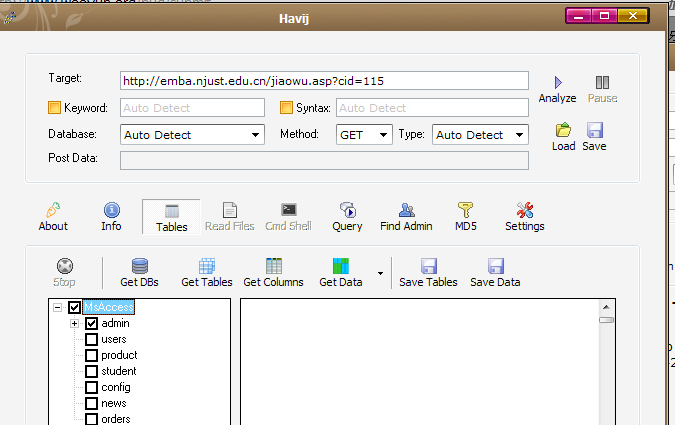Click the Analyze play icon
The image size is (675, 425).
(x=558, y=82)
